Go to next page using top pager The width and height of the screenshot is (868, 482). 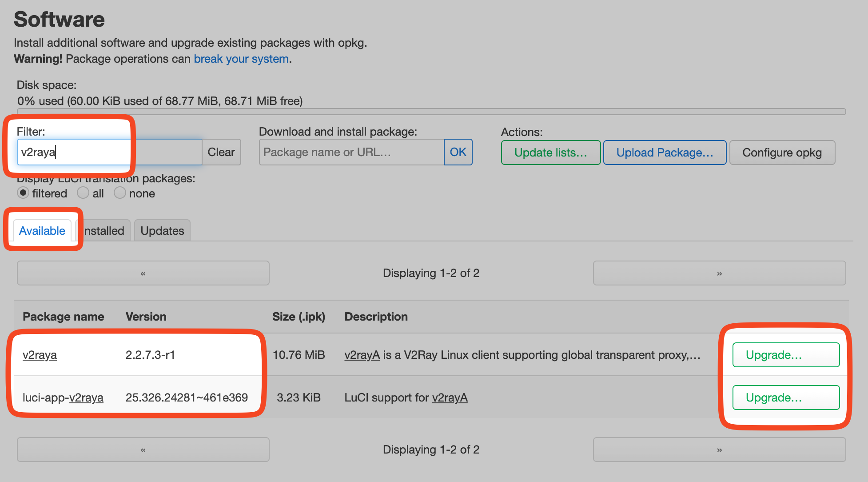click(x=719, y=273)
